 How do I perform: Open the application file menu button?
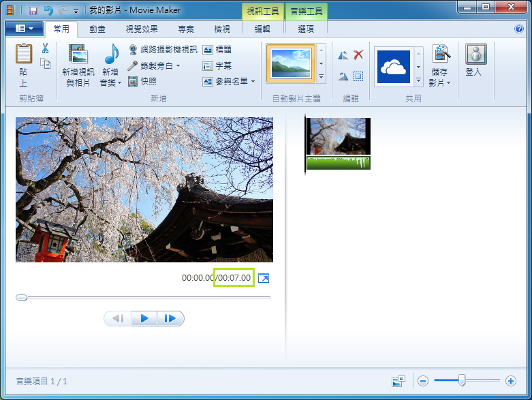point(25,29)
